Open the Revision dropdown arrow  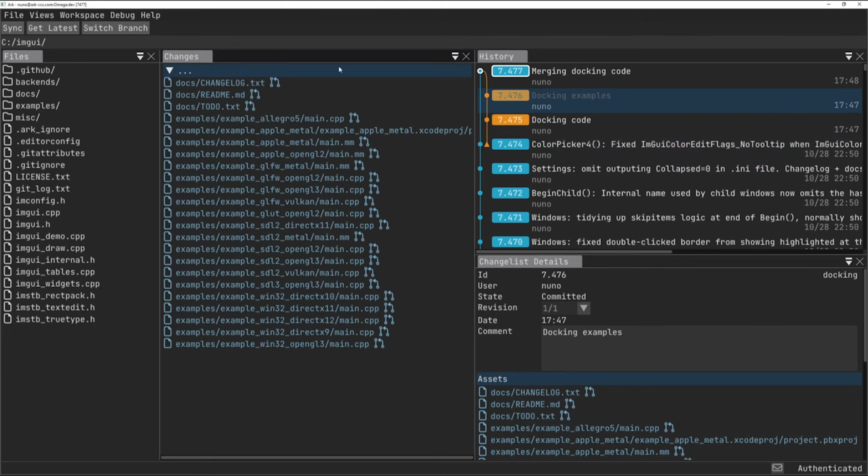(x=583, y=308)
